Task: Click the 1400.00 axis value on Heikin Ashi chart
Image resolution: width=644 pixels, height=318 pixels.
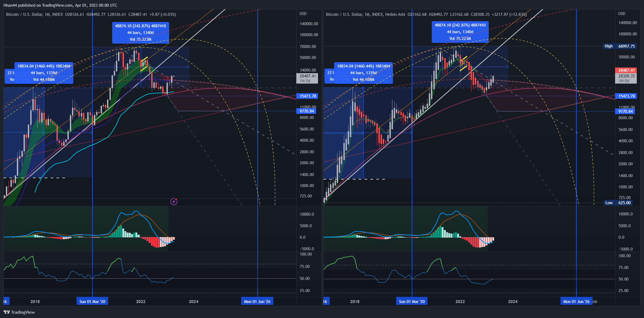Action: point(626,175)
